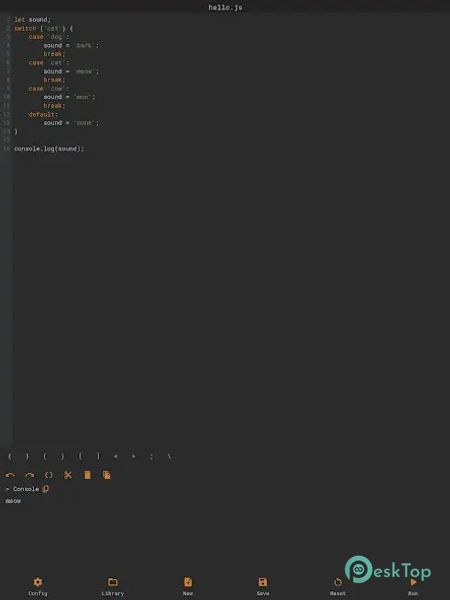Click the case 'cat' line

click(x=49, y=63)
